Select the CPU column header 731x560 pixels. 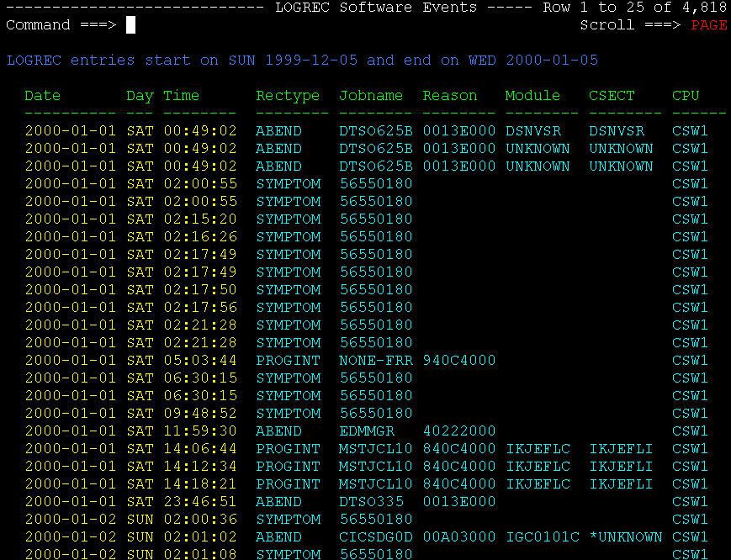pos(686,96)
